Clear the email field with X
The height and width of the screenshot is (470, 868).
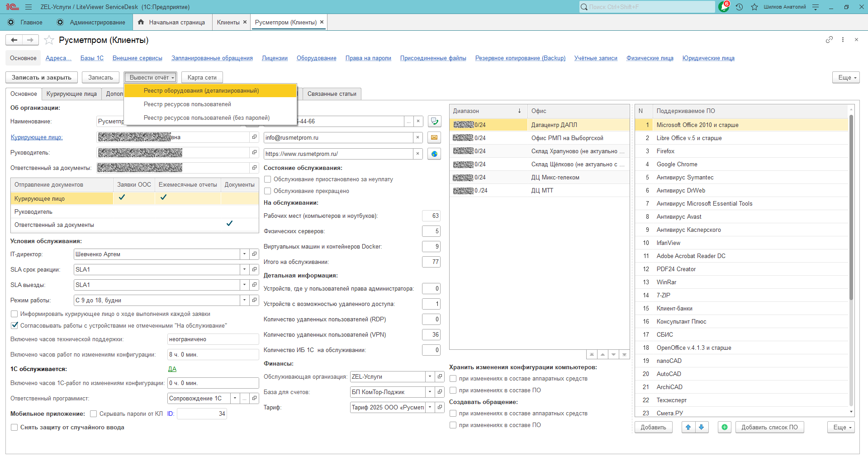[x=418, y=137]
